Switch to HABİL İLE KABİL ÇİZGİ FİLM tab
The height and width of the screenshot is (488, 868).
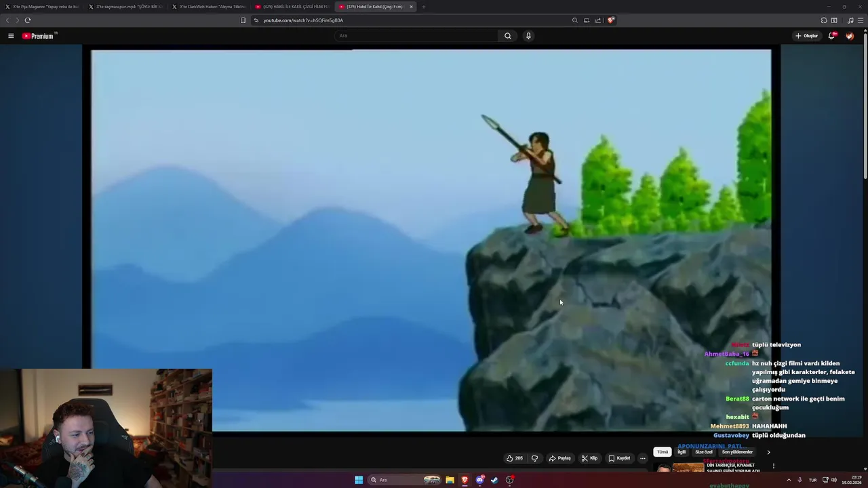click(x=292, y=7)
